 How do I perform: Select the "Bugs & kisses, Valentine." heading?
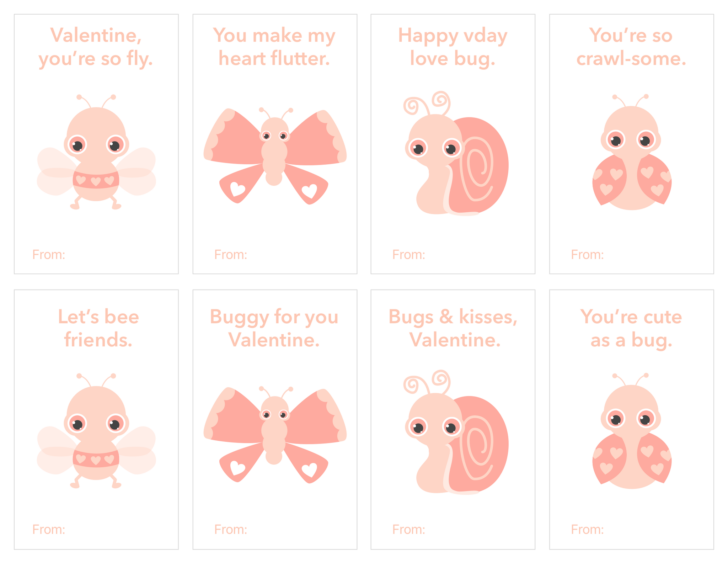click(x=453, y=328)
